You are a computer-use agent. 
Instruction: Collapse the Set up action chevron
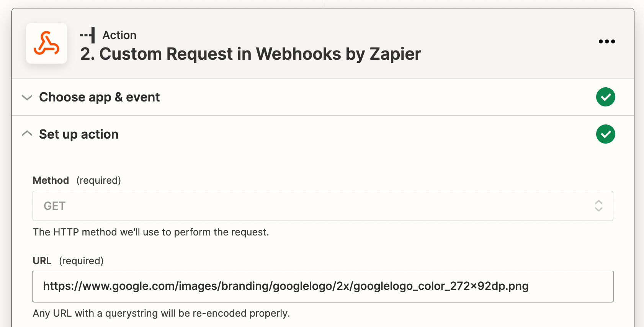tap(27, 134)
